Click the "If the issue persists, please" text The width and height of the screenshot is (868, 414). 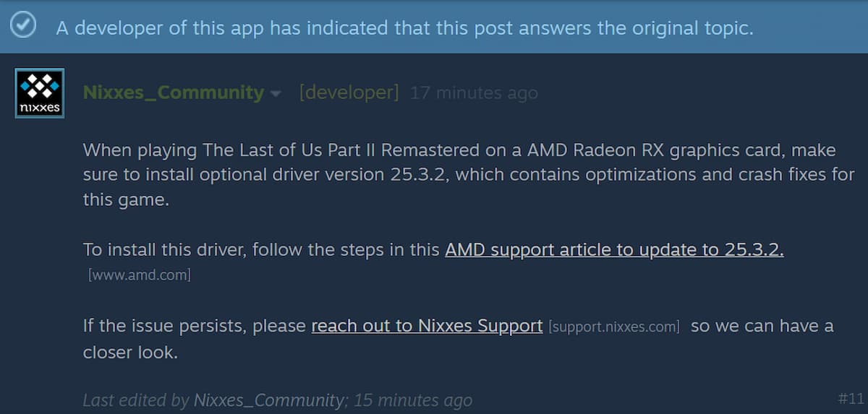[194, 326]
